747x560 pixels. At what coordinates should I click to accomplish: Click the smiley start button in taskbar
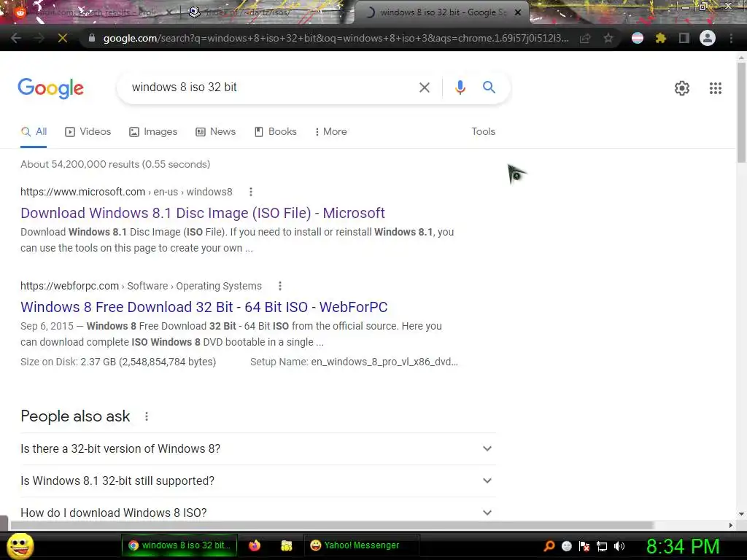20,545
